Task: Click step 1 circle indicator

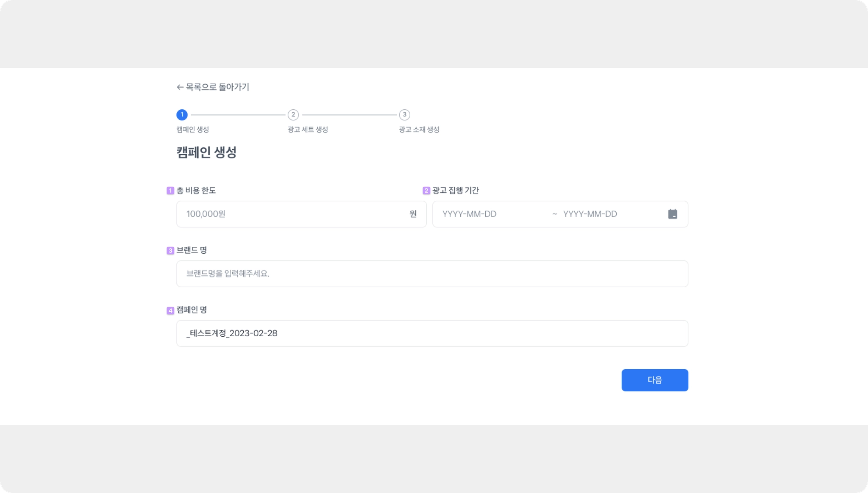Action: click(x=182, y=115)
